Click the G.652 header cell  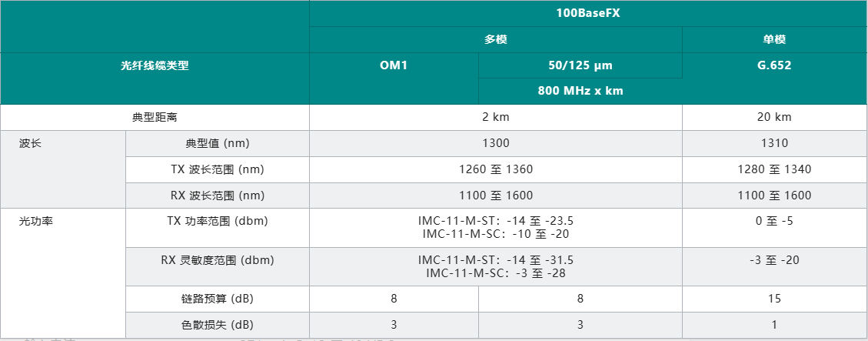tap(773, 65)
